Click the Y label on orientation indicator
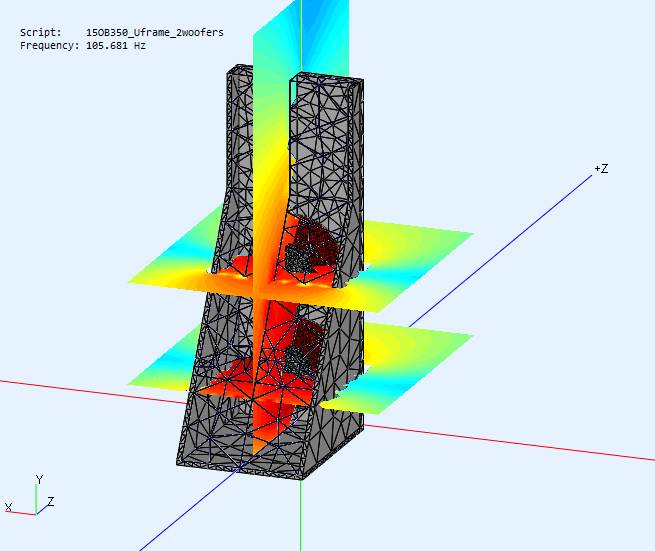Screen dimensions: 655x551 pos(39,480)
